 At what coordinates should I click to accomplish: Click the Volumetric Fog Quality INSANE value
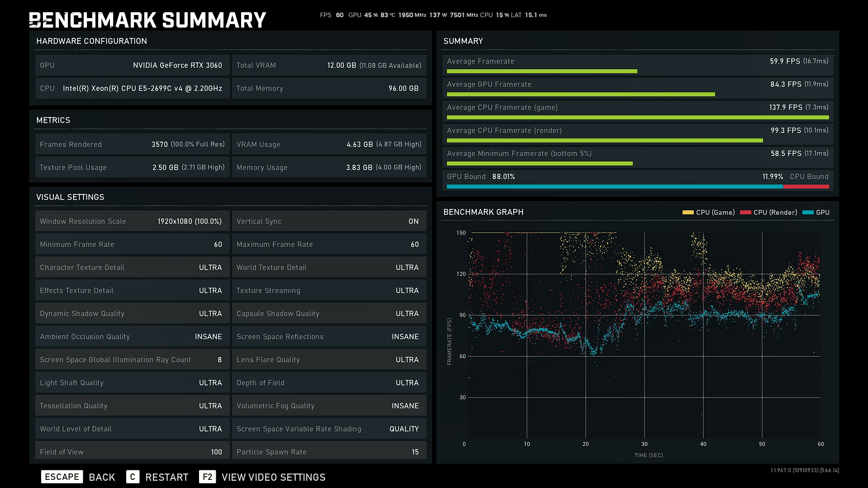[405, 406]
